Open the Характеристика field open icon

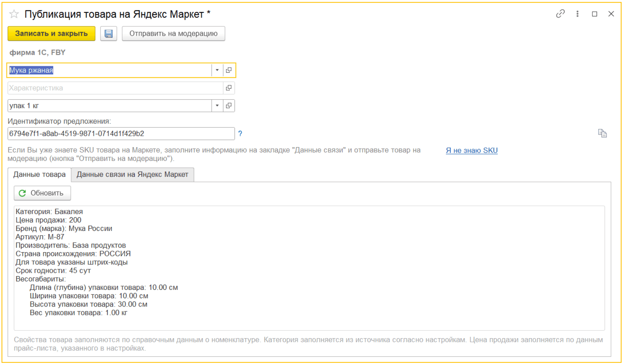coord(229,88)
